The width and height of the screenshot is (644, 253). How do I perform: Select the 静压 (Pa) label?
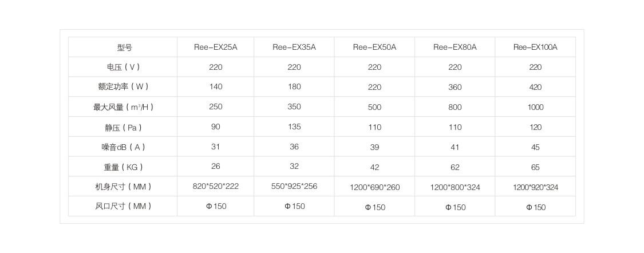(x=123, y=127)
